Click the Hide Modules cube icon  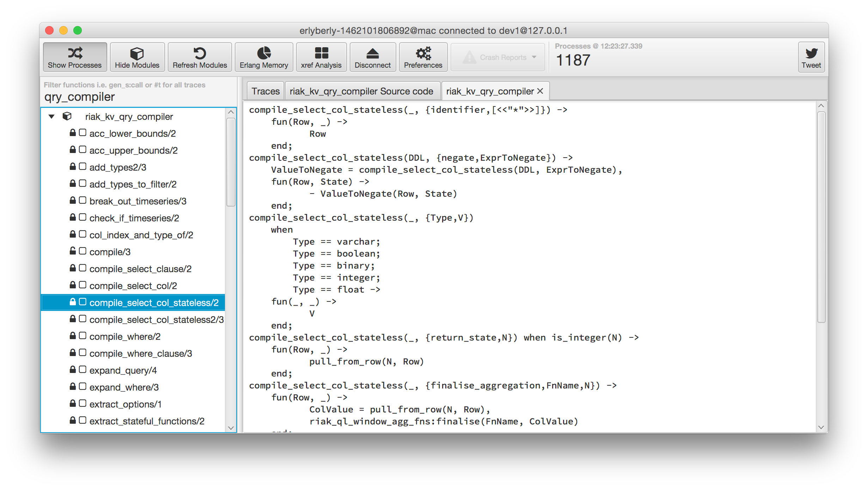click(137, 53)
